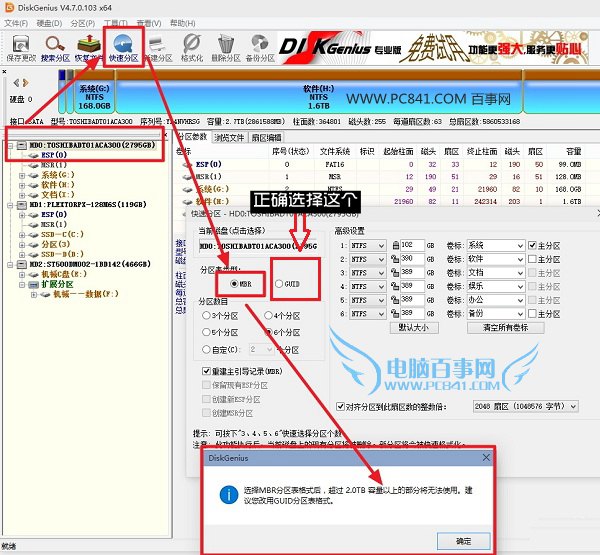
Task: Select SSD-D(D:) in the disk tree
Action: (62, 254)
